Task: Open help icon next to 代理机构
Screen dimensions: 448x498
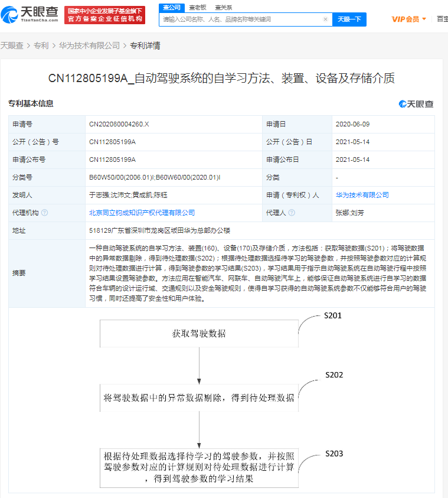Action: [45, 213]
